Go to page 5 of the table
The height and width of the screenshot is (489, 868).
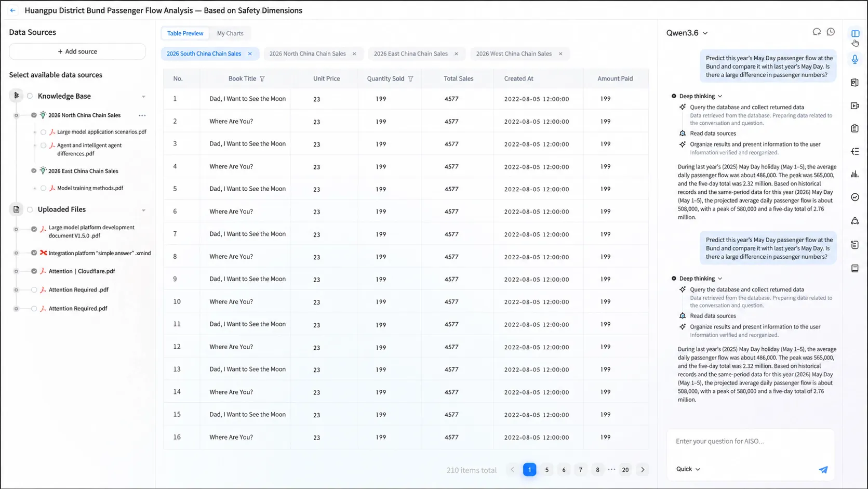(x=546, y=470)
